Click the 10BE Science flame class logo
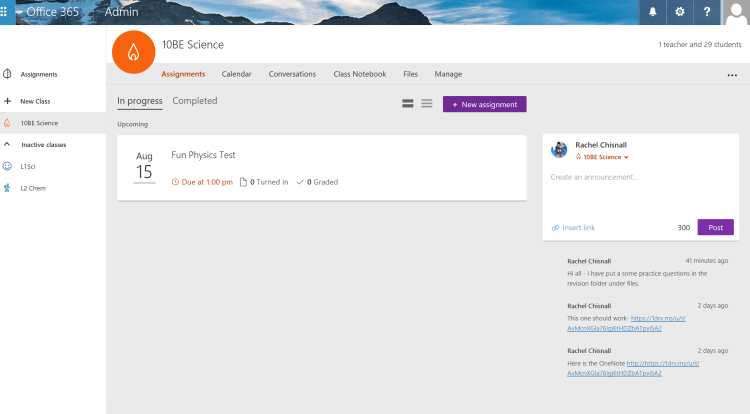 pyautogui.click(x=133, y=52)
